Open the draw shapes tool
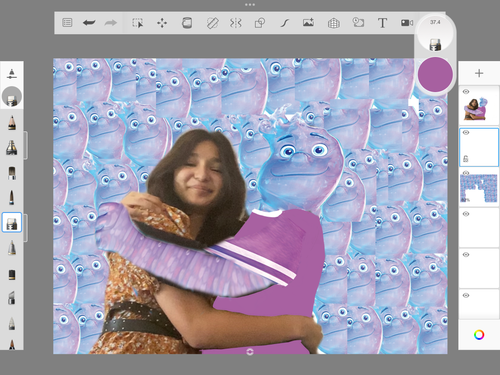 pos(260,23)
